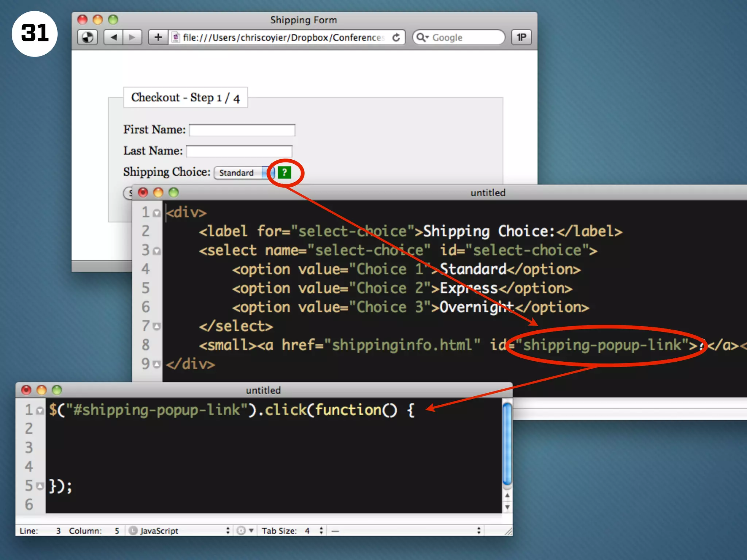Click the browser back arrow button
The height and width of the screenshot is (560, 747).
114,37
